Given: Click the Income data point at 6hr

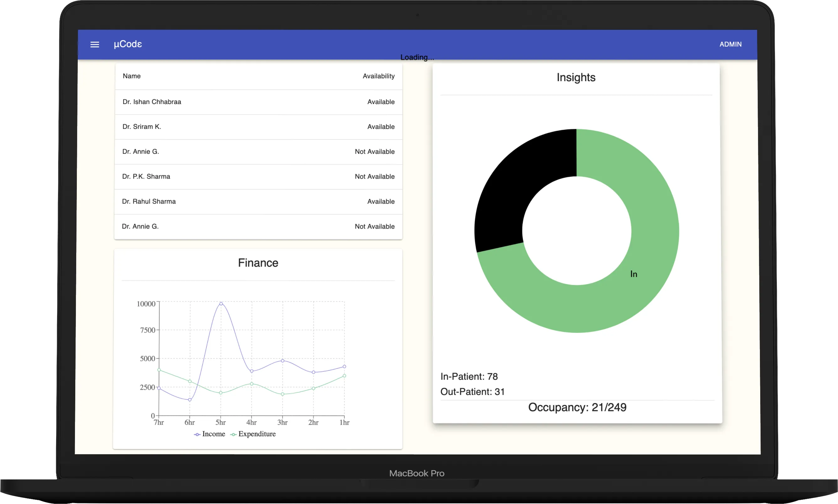Looking at the screenshot, I should click(x=190, y=400).
